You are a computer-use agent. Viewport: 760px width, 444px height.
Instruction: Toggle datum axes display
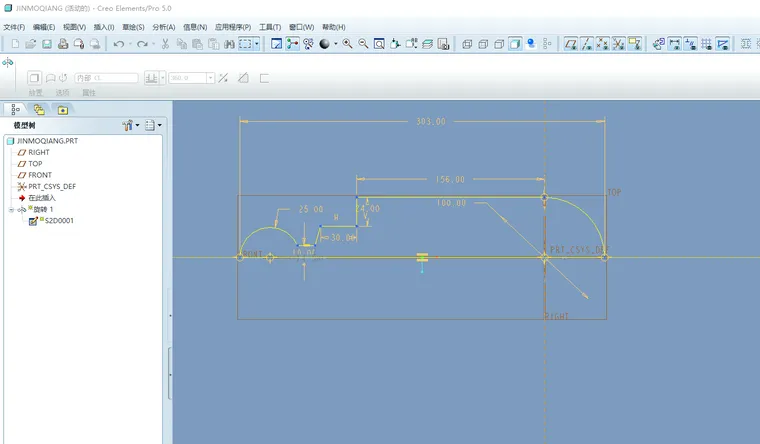[x=587, y=44]
